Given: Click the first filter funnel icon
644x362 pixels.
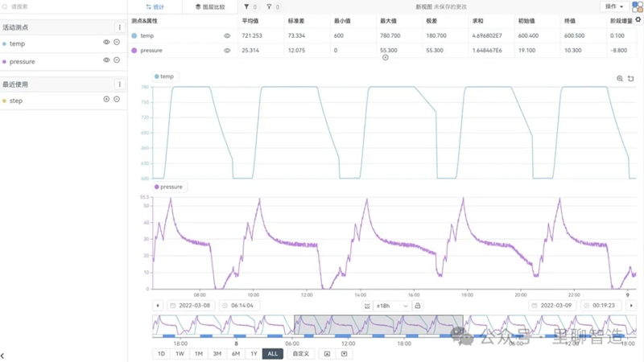Looking at the screenshot, I should pos(247,6).
